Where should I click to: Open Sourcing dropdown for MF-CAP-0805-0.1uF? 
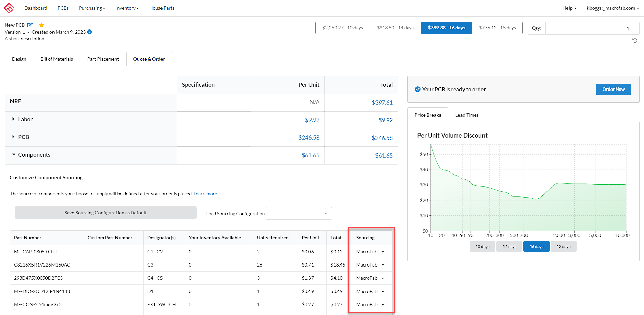coord(370,252)
